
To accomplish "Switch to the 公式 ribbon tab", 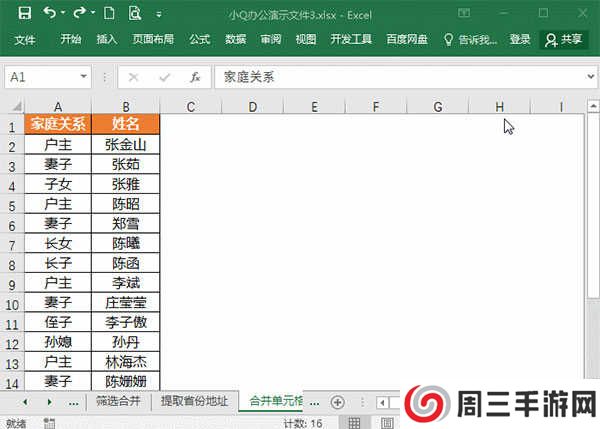I will 199,40.
